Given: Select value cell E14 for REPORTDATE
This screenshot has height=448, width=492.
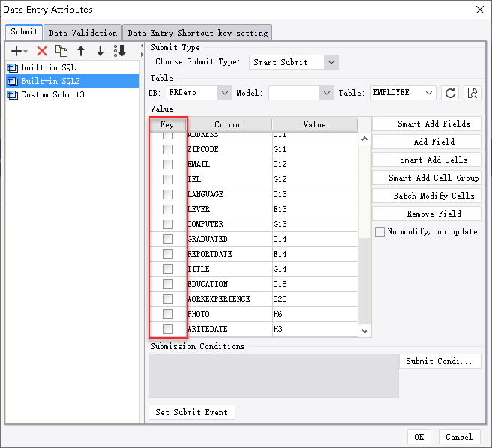Looking at the screenshot, I should tap(315, 254).
